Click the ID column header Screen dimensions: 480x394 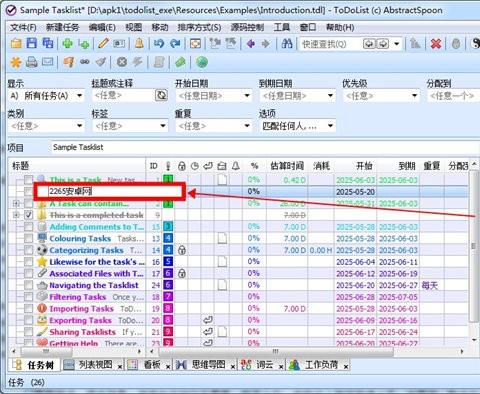[x=154, y=166]
